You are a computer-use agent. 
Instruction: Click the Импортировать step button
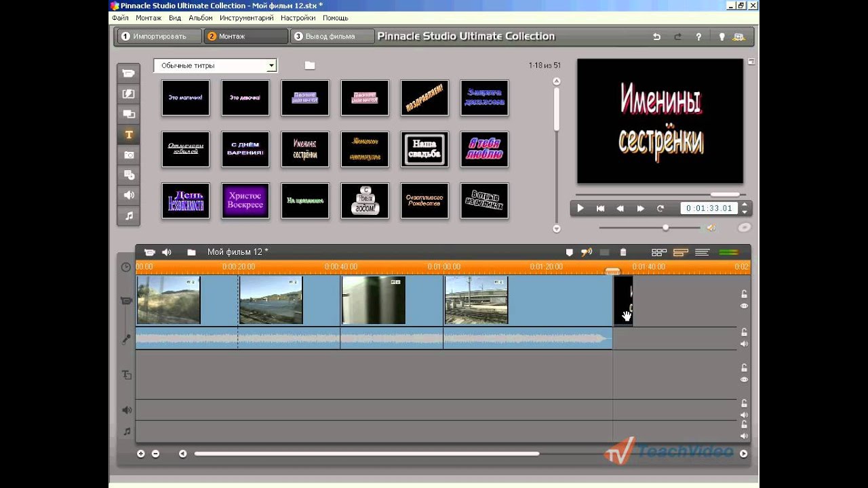tap(159, 37)
